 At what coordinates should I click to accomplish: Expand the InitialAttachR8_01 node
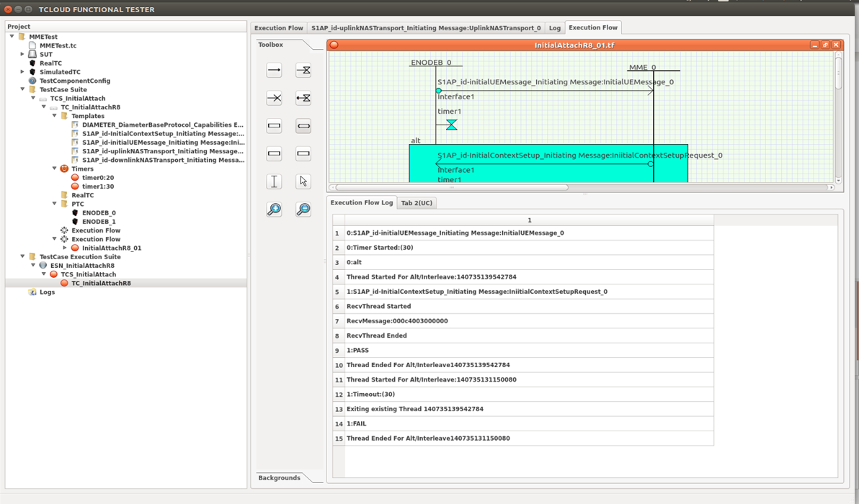pyautogui.click(x=65, y=248)
